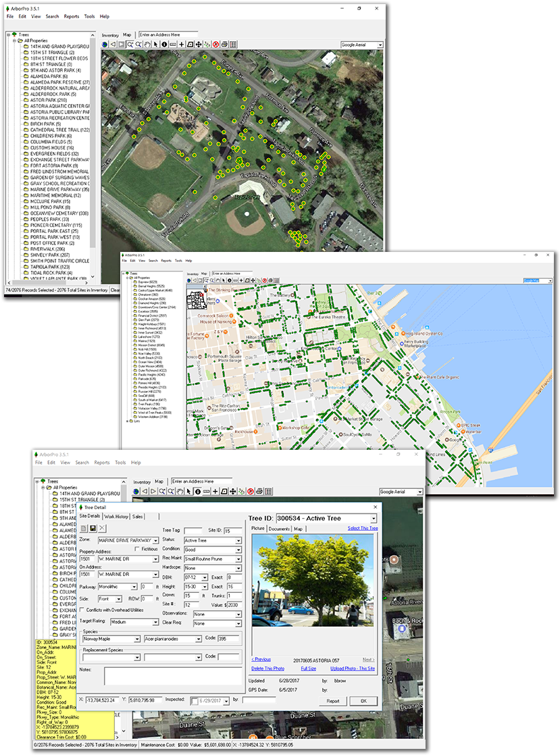Click the red clear icon in the bottom window toolbar
Viewport: 560px width, 755px height.
coord(251,492)
